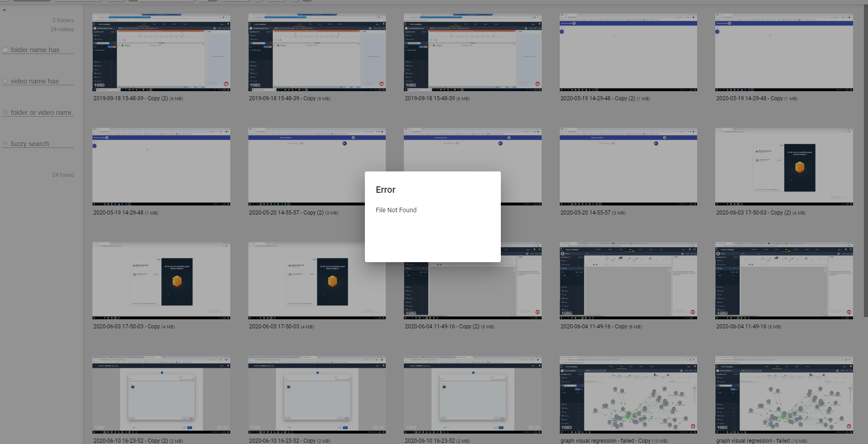Open thumbnail of graph visual regression - failed - Copy
868x444 pixels.
click(628, 395)
